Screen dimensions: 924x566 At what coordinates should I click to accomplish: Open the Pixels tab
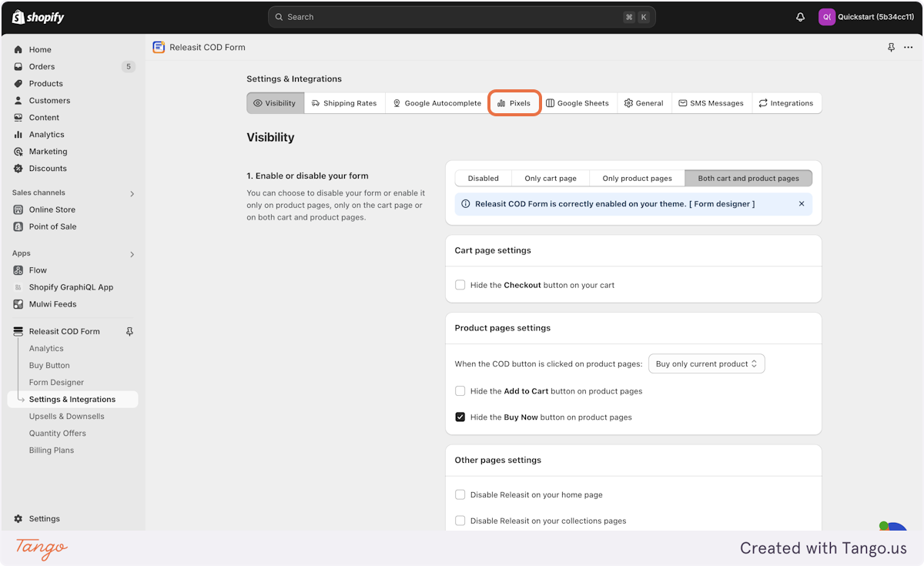[514, 103]
